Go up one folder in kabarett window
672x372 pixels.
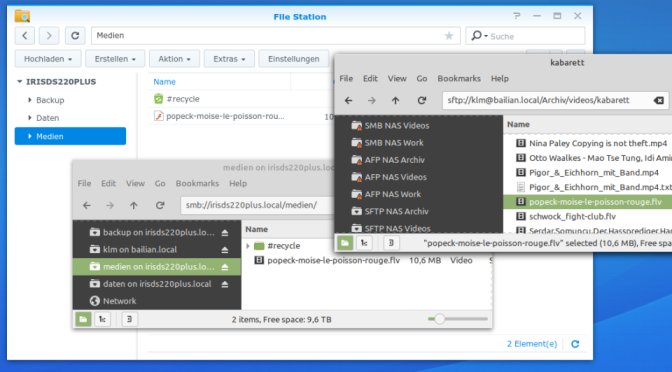point(395,100)
